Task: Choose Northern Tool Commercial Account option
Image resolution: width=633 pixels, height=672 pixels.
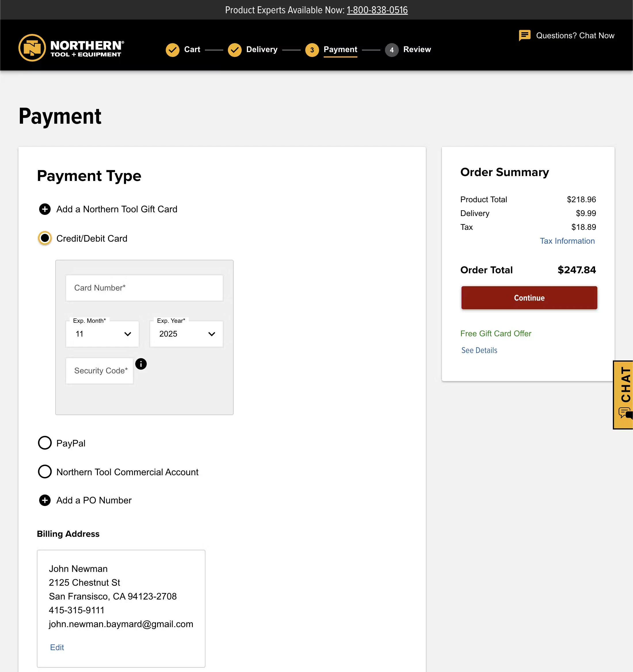Action: pyautogui.click(x=45, y=471)
